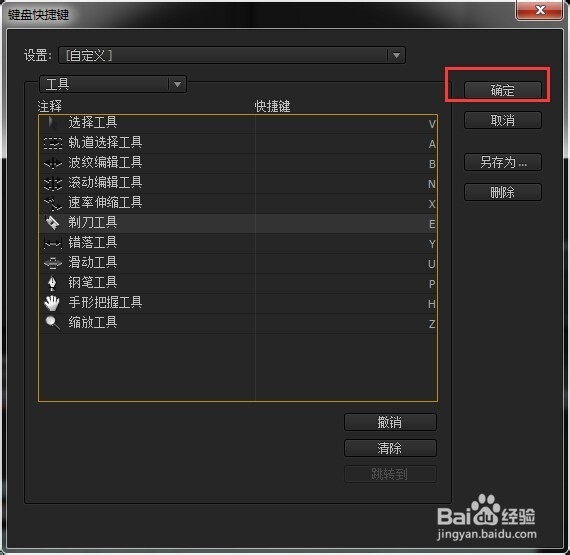Confirm with the 确定 button
The width and height of the screenshot is (570, 555).
pos(502,90)
